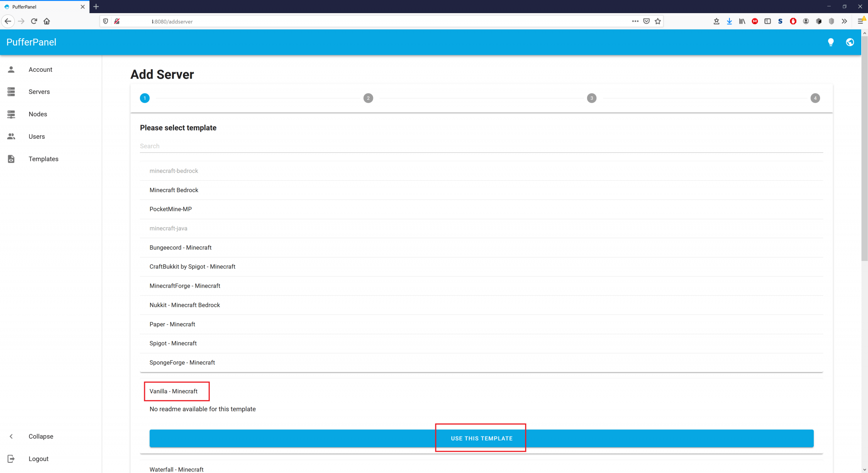Screen dimensions: 868x473
Task: Go to stepper step 2
Action: coord(368,98)
